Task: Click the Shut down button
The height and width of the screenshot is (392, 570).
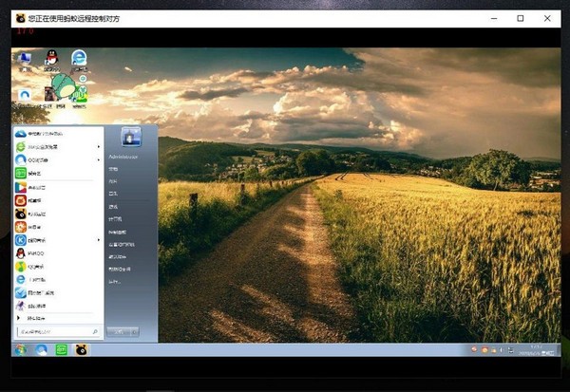Action: point(119,331)
